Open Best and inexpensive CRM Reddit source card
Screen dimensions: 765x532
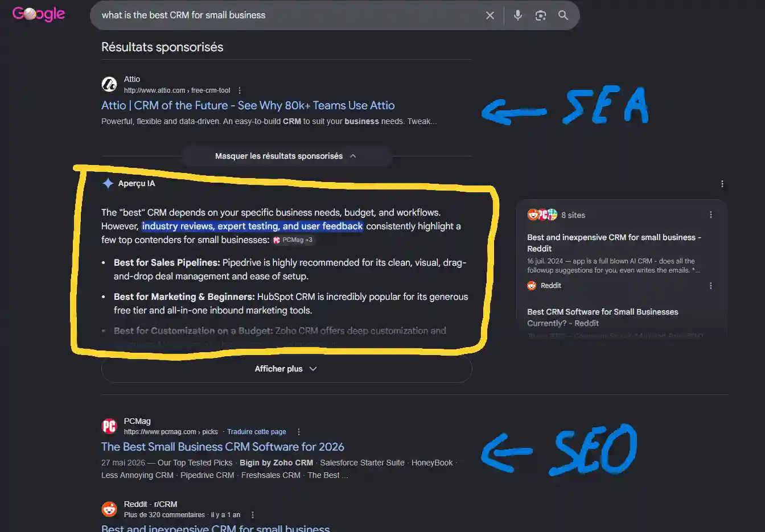[x=614, y=243]
